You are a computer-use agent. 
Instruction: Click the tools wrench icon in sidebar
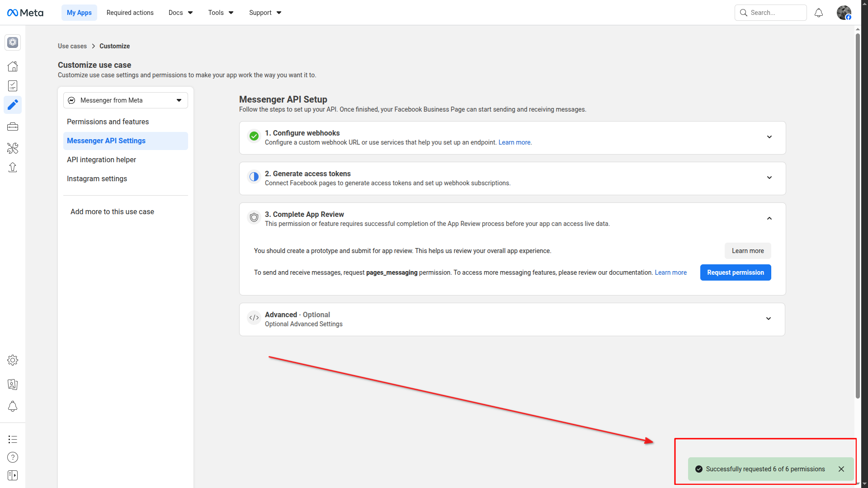click(x=13, y=148)
